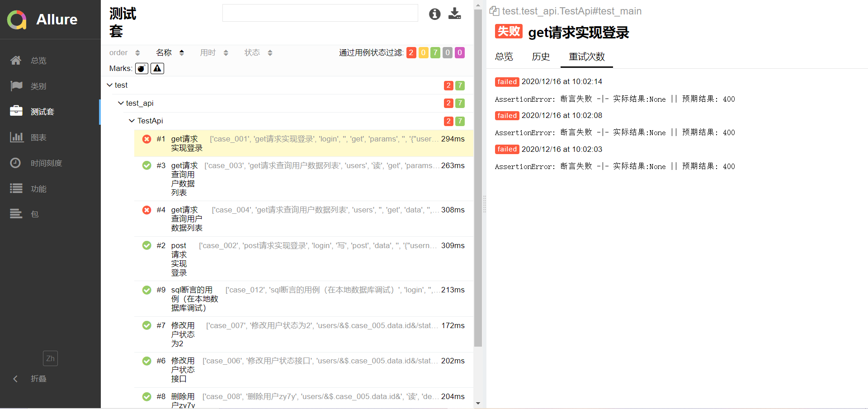Open 类别 in the side menu

[38, 86]
